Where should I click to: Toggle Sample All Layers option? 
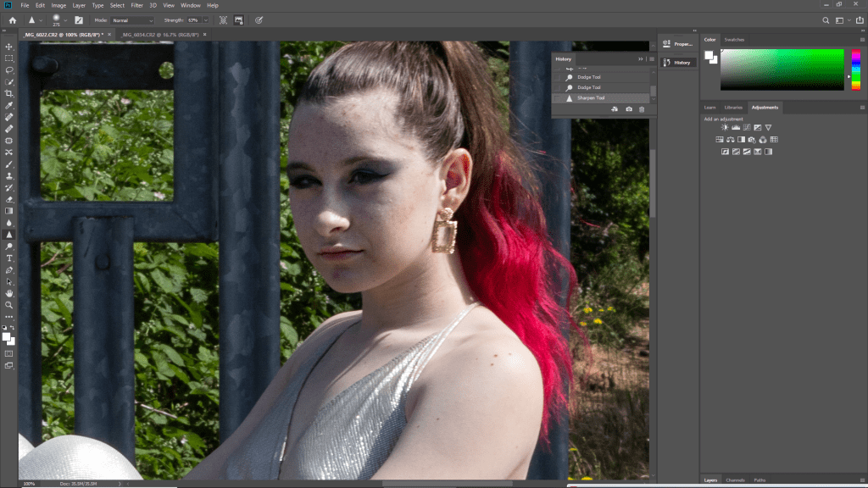223,19
